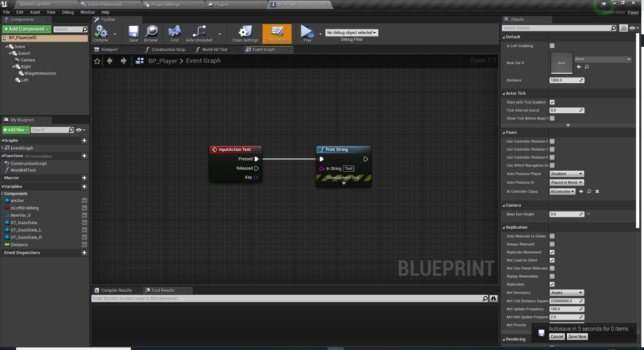Open the debug object selector dropdown
The width and height of the screenshot is (644, 350).
point(352,33)
